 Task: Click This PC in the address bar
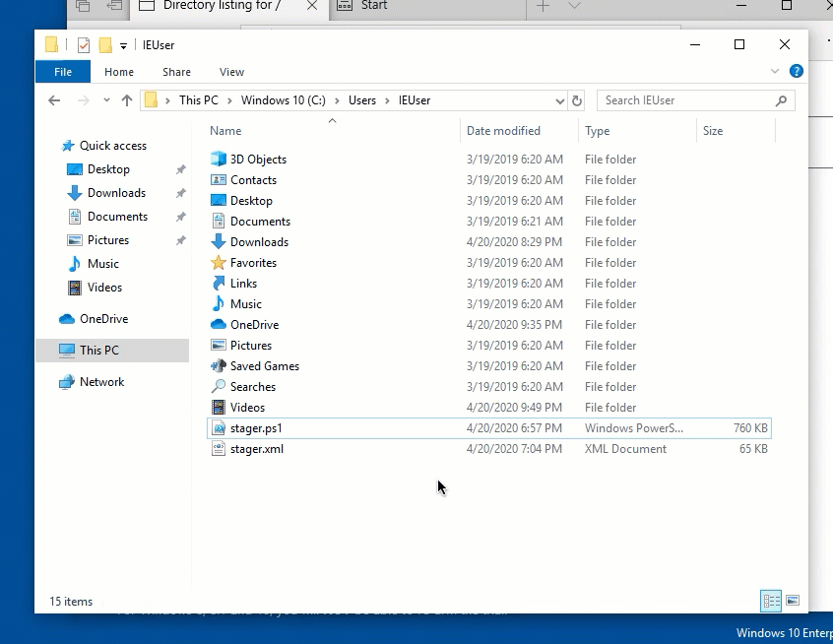coord(199,100)
